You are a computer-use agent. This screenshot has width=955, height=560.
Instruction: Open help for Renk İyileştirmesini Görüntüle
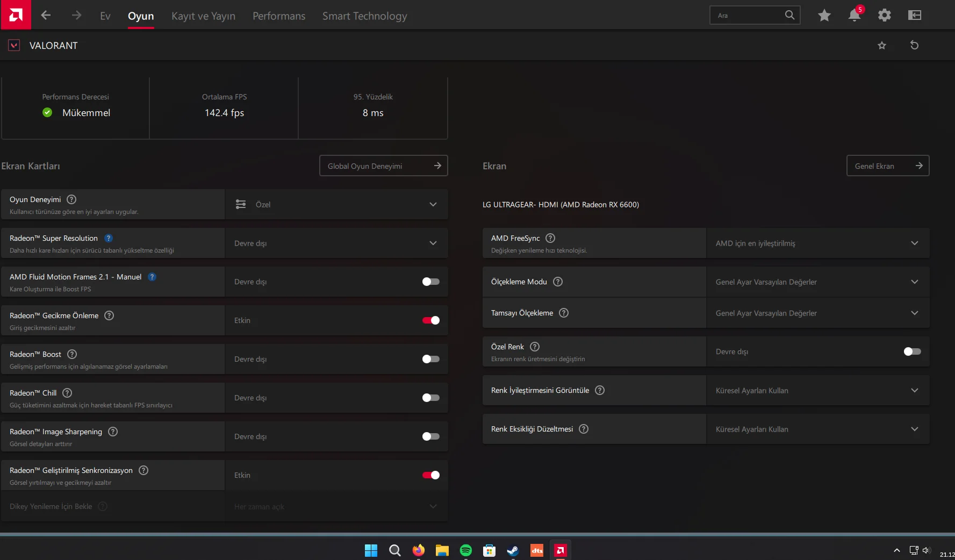pos(600,390)
